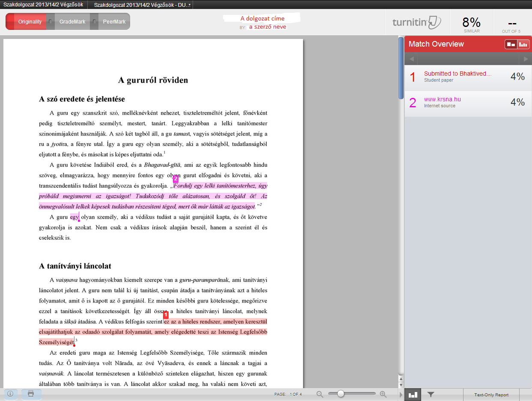
Task: Zoom in using the plus magnifier icon
Action: coord(383,394)
